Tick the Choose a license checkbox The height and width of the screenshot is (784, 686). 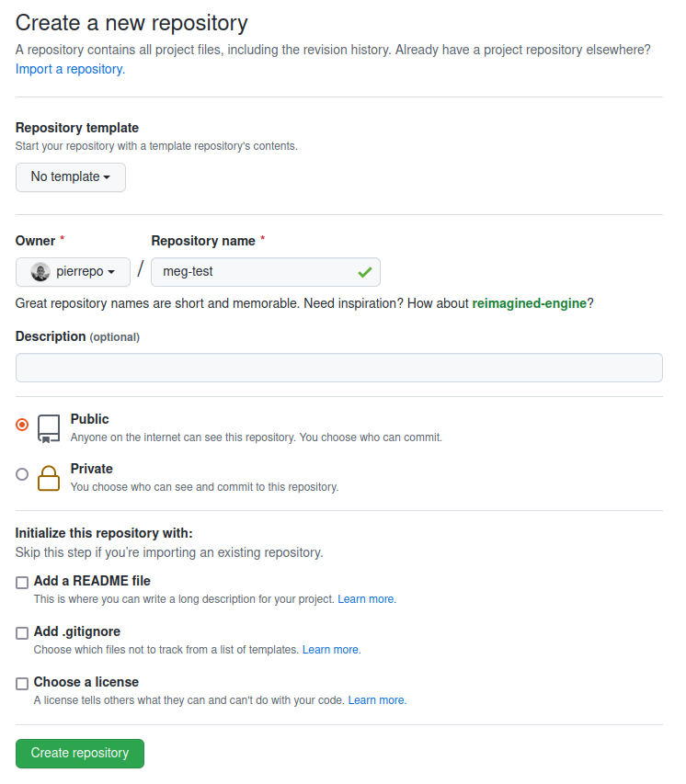click(x=22, y=684)
